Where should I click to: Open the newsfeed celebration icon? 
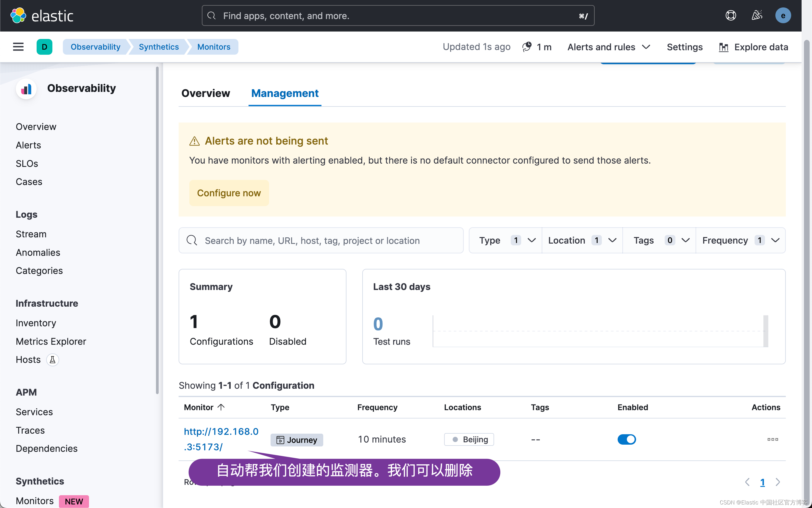(757, 15)
